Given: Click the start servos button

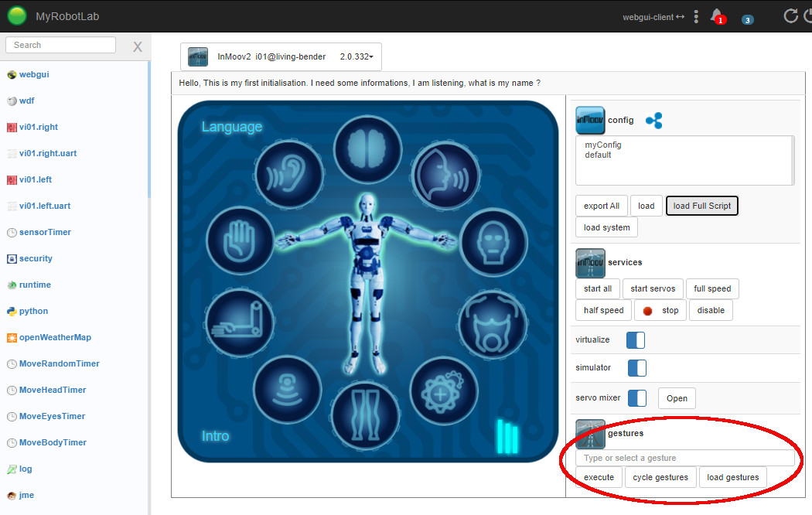Looking at the screenshot, I should [x=653, y=288].
